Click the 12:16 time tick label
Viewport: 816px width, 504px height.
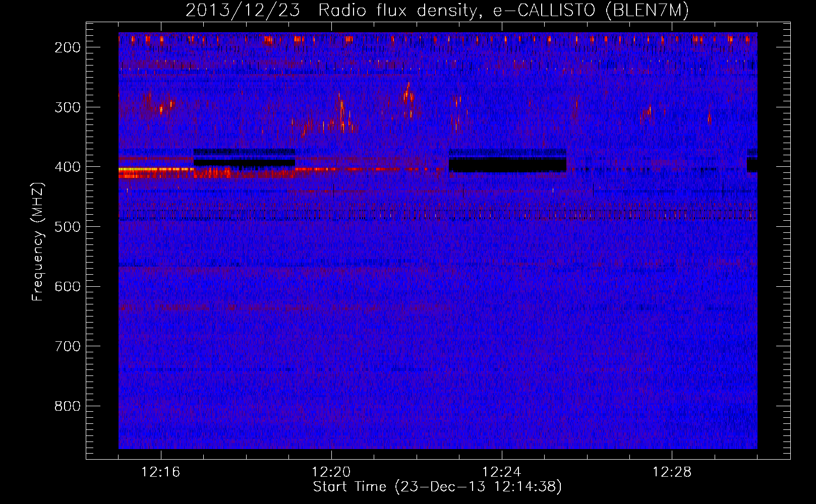tap(161, 472)
